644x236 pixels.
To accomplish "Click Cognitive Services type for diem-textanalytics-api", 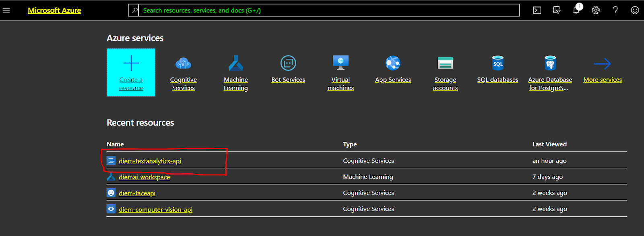I will click(x=368, y=160).
